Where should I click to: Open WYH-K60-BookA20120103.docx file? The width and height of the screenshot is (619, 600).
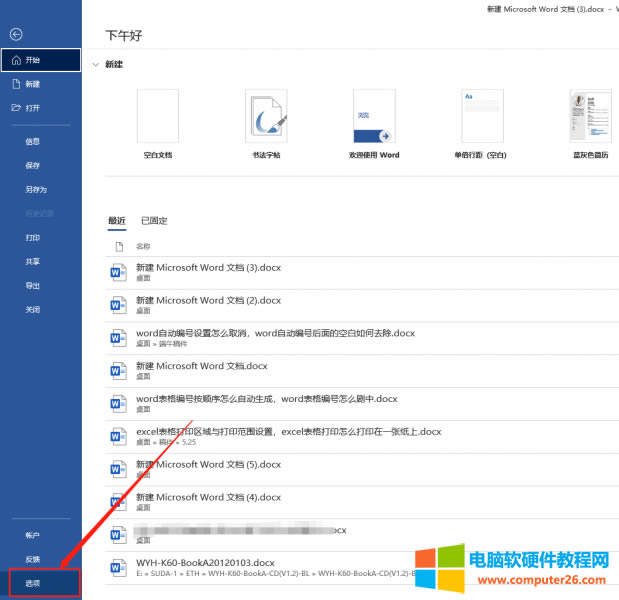205,563
